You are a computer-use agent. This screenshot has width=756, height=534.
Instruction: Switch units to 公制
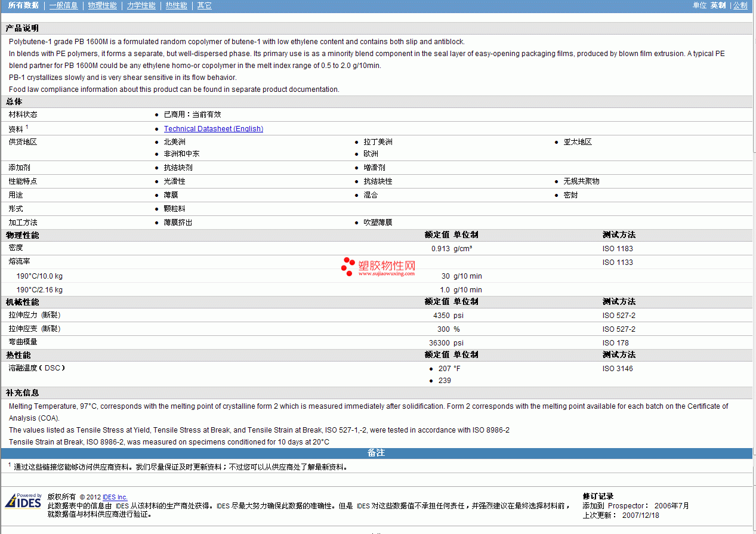pos(740,5)
